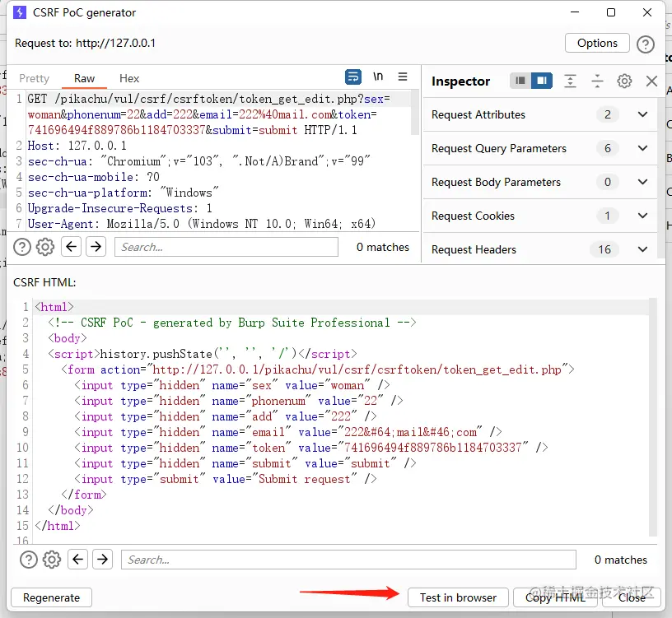The width and height of the screenshot is (672, 618).
Task: Go to previous match in CSRF HTML search
Action: point(78,560)
